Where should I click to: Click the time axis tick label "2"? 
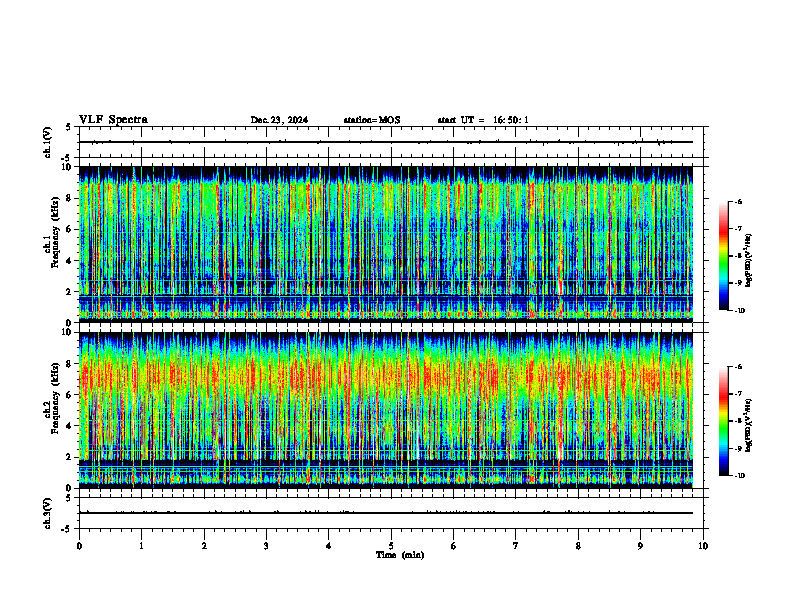[204, 546]
